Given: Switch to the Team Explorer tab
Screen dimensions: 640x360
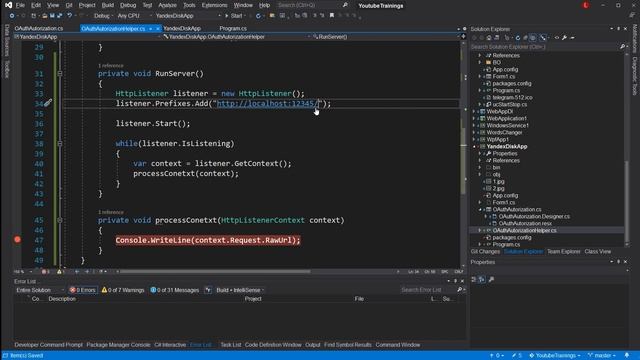Looking at the screenshot, I should click(x=563, y=251).
